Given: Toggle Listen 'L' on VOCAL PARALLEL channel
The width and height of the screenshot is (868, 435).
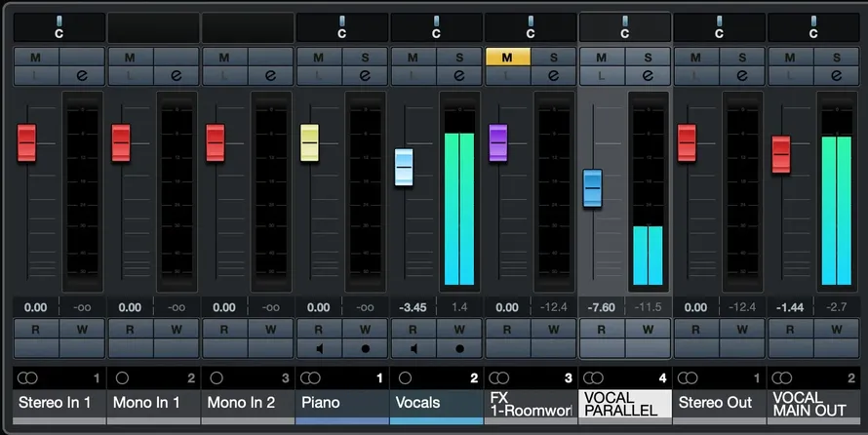Looking at the screenshot, I should click(x=602, y=76).
